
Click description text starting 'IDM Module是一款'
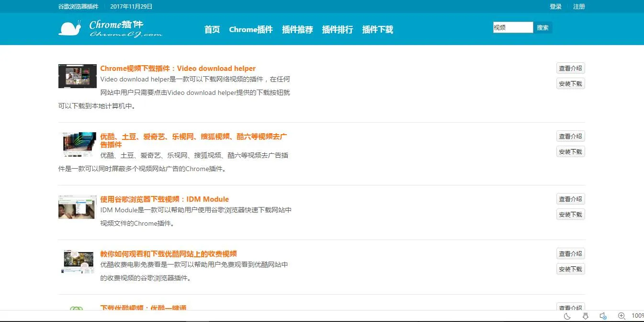[196, 217]
